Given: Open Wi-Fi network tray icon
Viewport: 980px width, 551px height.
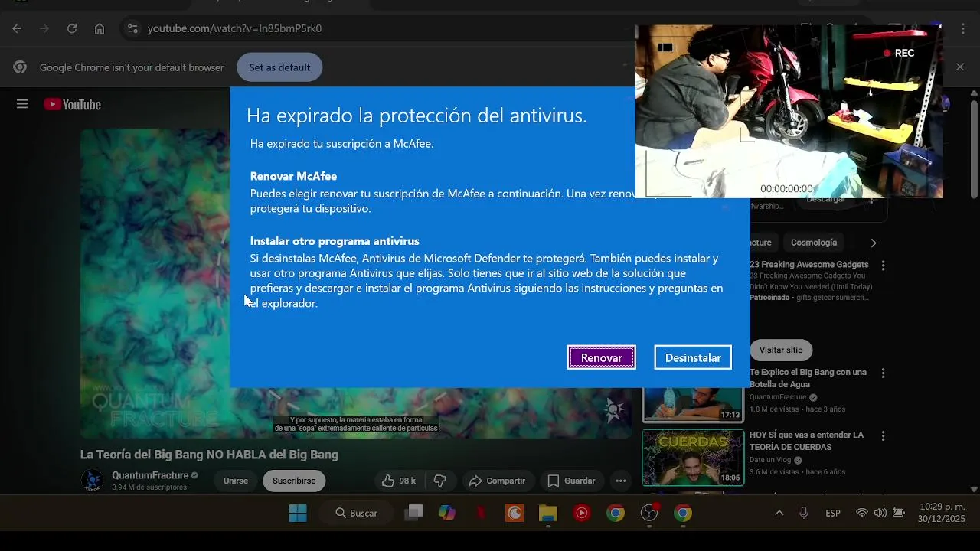Looking at the screenshot, I should 862,513.
